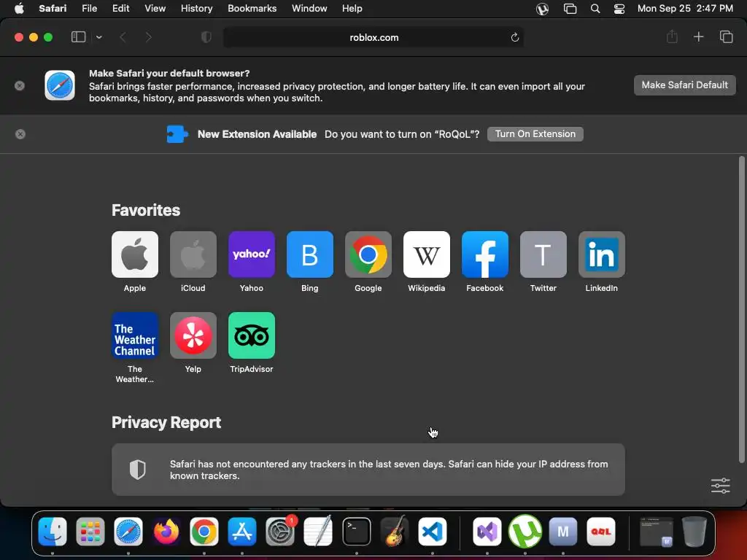Open the Edit menu
The width and height of the screenshot is (747, 560).
tap(120, 8)
